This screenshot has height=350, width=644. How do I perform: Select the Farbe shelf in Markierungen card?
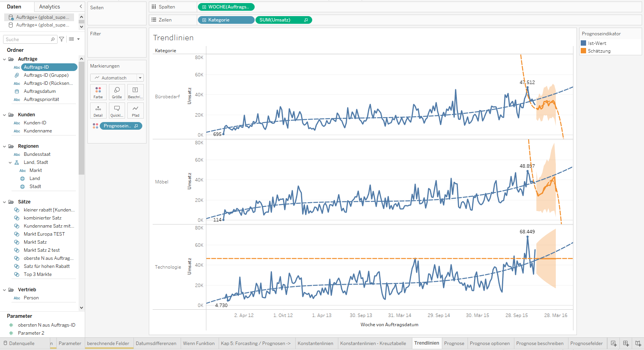point(98,92)
